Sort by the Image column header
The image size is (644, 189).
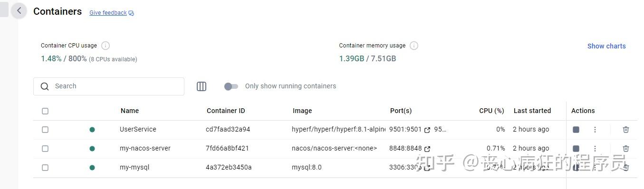[302, 111]
